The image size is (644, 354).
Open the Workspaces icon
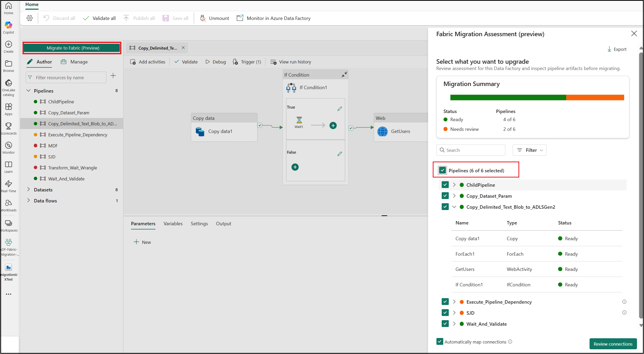pos(8,223)
